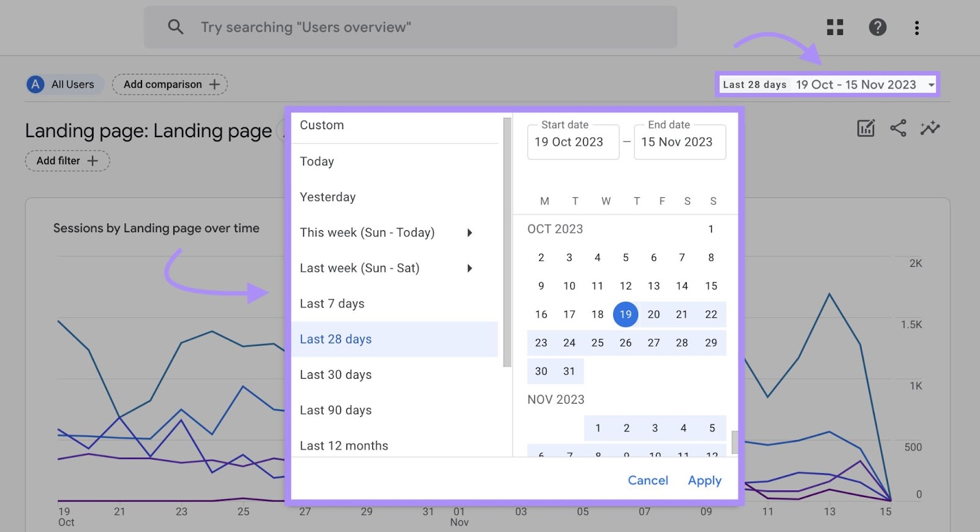
Task: Click the 'OCT 2023' month heading
Action: pos(555,229)
